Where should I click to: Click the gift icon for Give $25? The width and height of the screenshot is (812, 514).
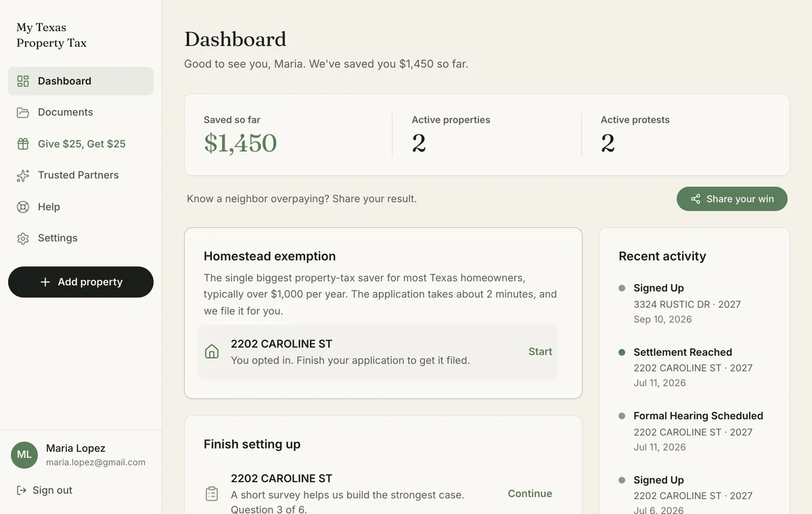[x=23, y=144]
